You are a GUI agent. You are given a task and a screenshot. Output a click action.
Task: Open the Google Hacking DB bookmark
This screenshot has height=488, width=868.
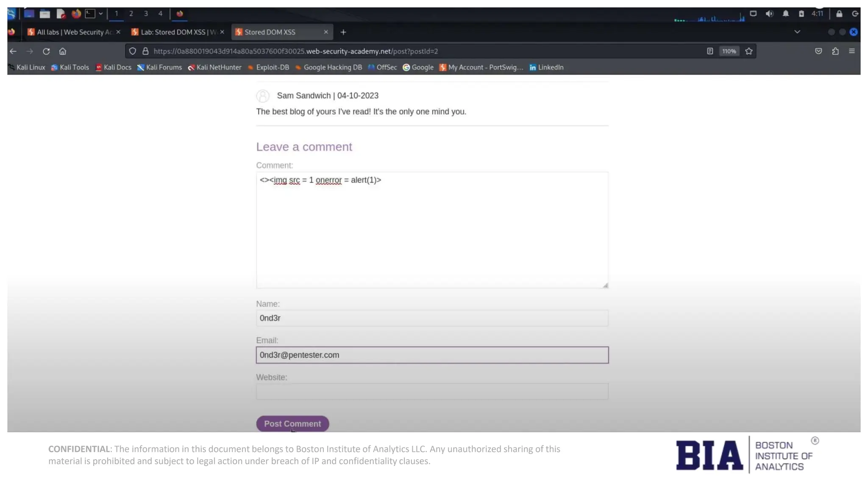[x=328, y=67]
